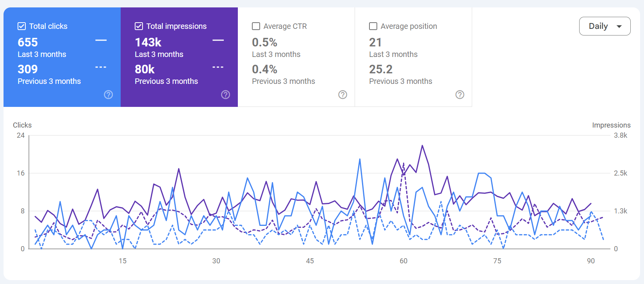Click help icon in Total clicks card

[109, 95]
